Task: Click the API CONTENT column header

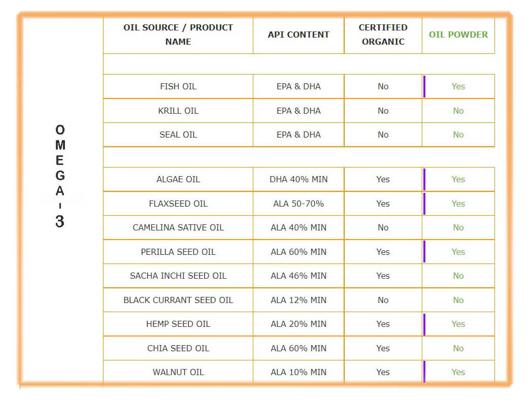Action: tap(298, 35)
